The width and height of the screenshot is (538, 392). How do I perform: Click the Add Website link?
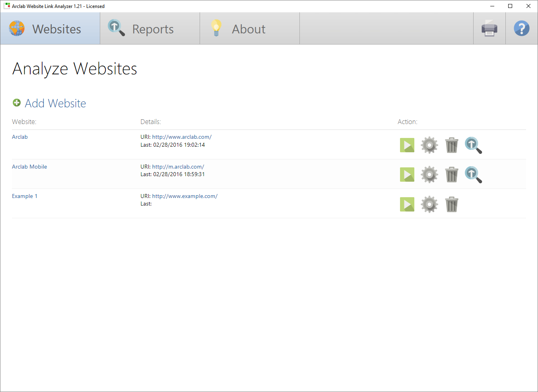coord(55,103)
